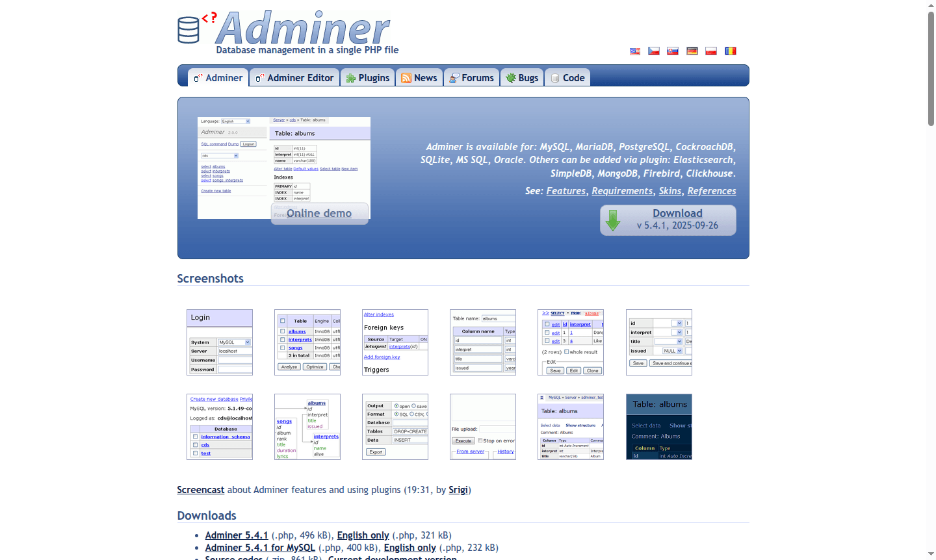Follow the Features link

click(x=565, y=190)
